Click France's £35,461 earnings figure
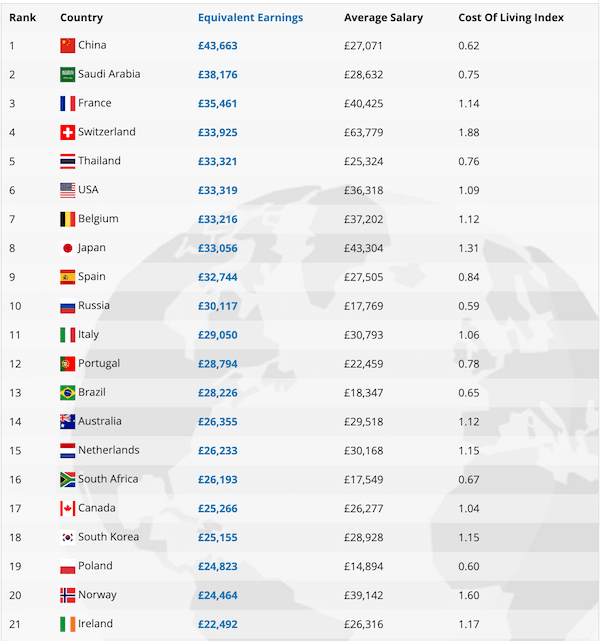 217,103
